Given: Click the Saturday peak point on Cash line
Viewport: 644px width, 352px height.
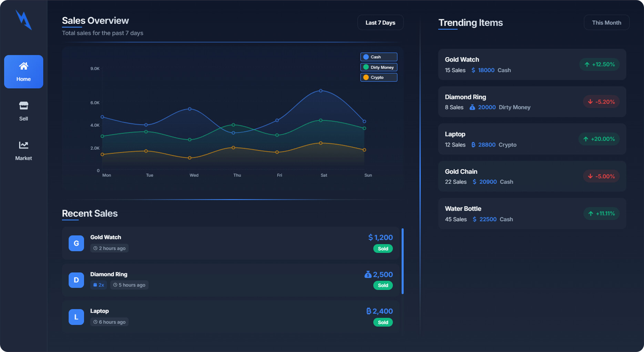Looking at the screenshot, I should tap(321, 91).
